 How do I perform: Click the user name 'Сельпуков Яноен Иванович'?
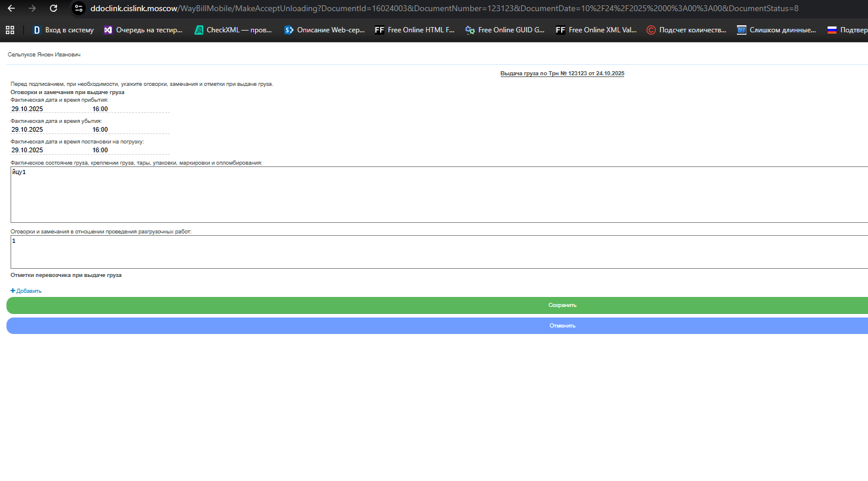[x=44, y=55]
